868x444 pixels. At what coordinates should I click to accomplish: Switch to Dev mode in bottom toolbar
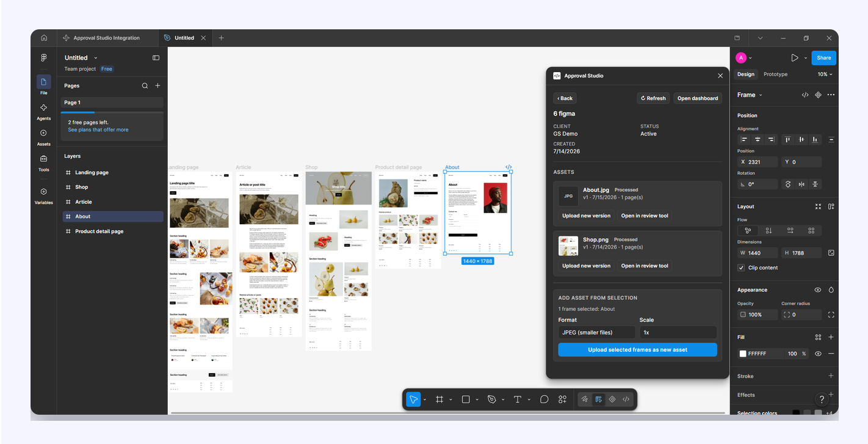(626, 399)
